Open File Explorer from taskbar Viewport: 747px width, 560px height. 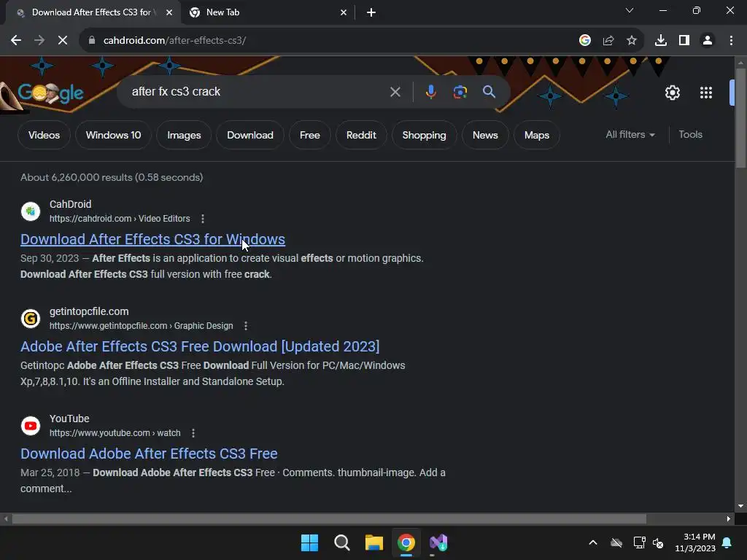click(374, 542)
